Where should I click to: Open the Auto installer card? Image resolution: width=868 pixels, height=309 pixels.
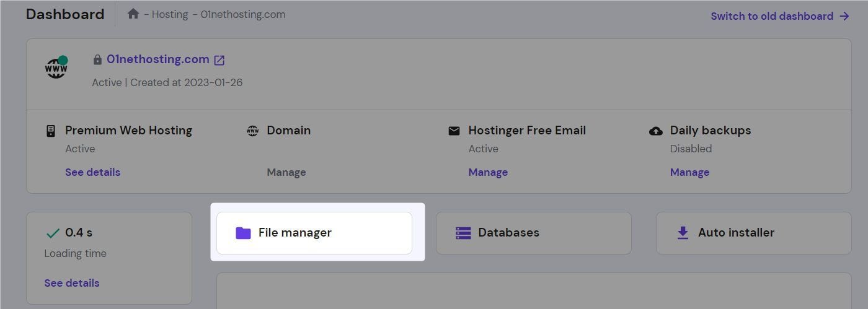pos(754,233)
